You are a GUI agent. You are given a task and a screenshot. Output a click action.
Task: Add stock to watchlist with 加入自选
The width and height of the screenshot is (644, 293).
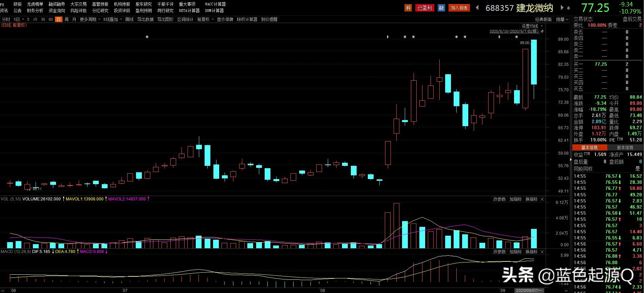click(x=459, y=8)
